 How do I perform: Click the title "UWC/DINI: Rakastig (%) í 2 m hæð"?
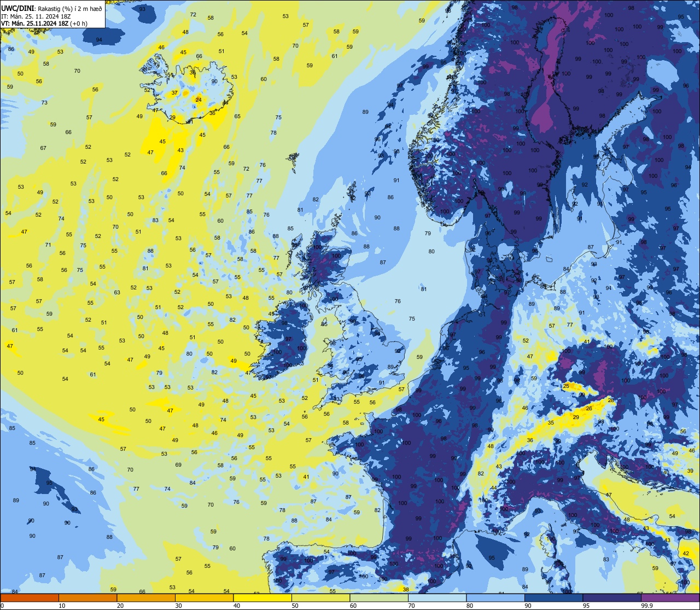pos(51,8)
